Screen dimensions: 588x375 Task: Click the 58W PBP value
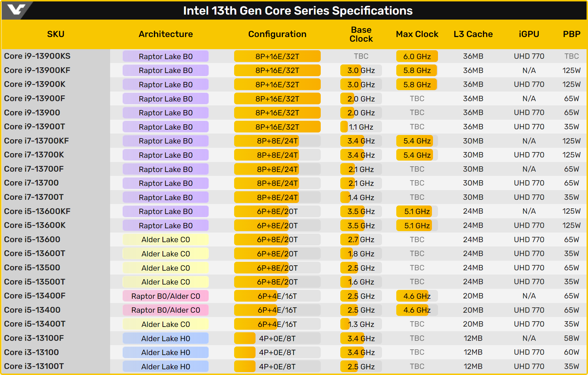(572, 338)
